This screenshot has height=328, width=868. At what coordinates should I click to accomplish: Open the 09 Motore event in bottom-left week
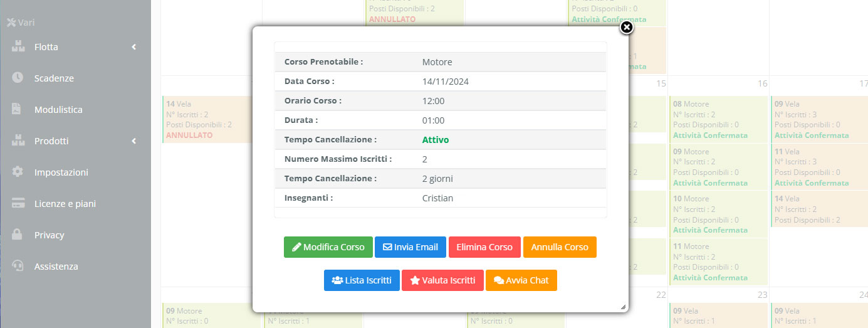coord(211,315)
